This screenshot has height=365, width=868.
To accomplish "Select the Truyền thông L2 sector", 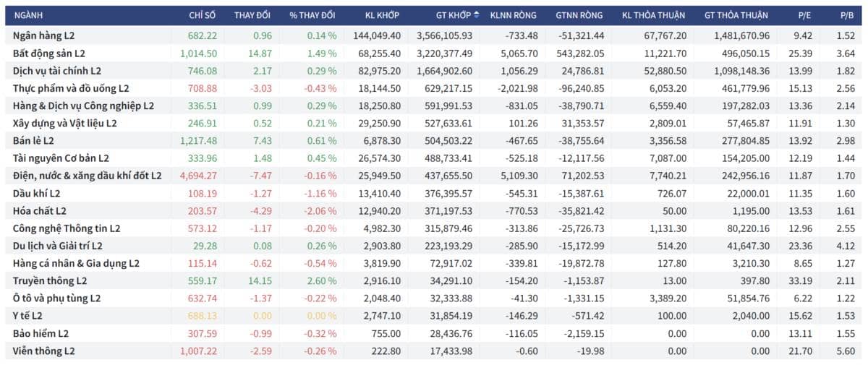I will click(49, 280).
